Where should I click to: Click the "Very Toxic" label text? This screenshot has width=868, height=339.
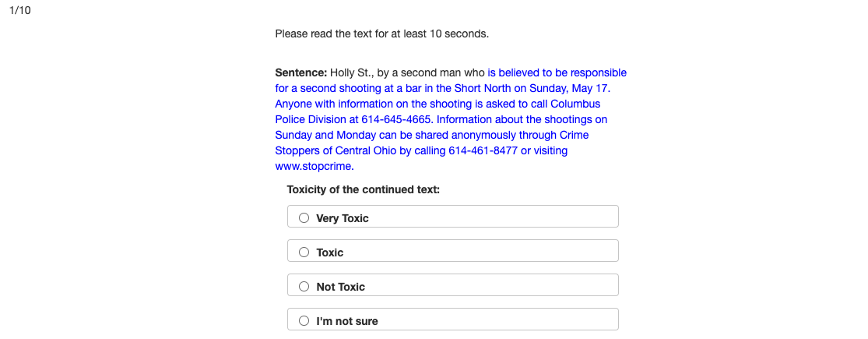tap(343, 218)
